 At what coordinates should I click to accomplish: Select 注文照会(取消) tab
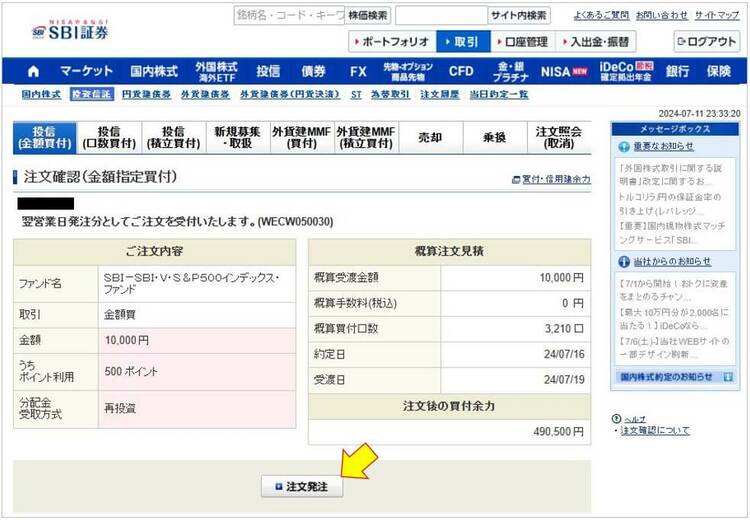tap(559, 138)
